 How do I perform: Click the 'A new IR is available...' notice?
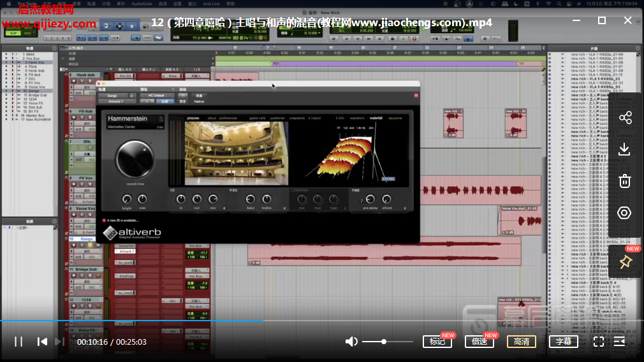[122, 221]
